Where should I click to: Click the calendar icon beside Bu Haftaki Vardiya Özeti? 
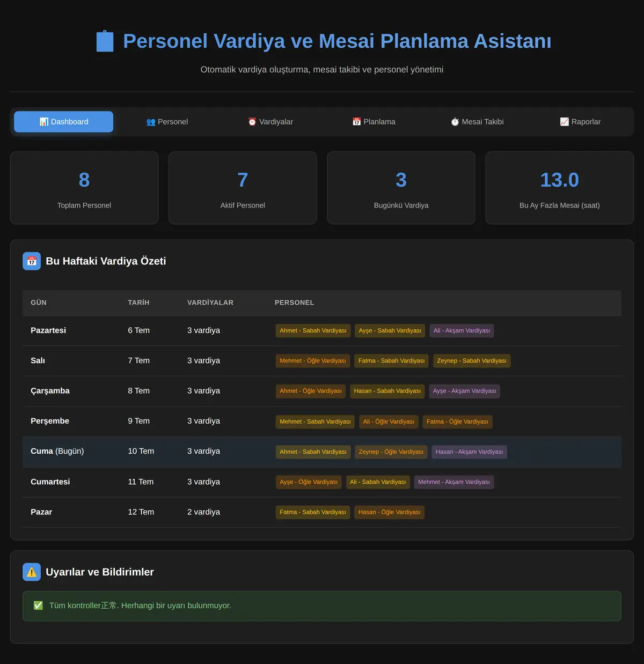click(x=32, y=261)
